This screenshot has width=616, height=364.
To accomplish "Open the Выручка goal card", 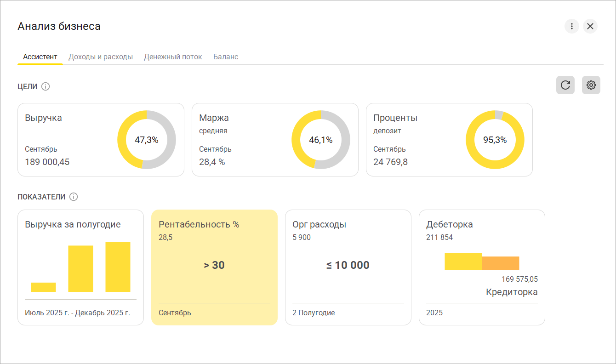I will point(64,140).
